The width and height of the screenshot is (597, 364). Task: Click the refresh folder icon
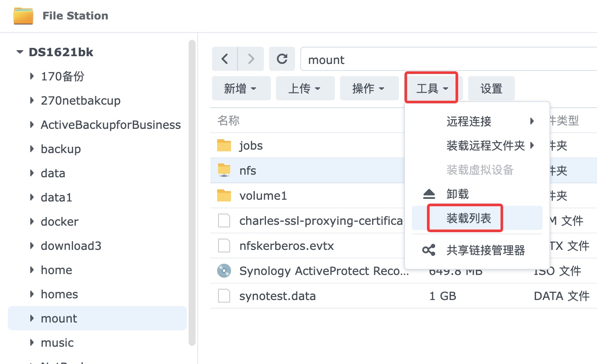pyautogui.click(x=282, y=59)
